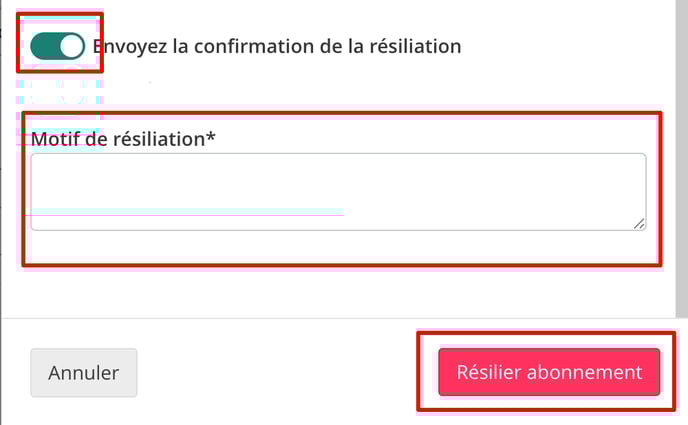Place cursor in the cancellation reason box
Image resolution: width=688 pixels, height=425 pixels.
click(x=338, y=192)
